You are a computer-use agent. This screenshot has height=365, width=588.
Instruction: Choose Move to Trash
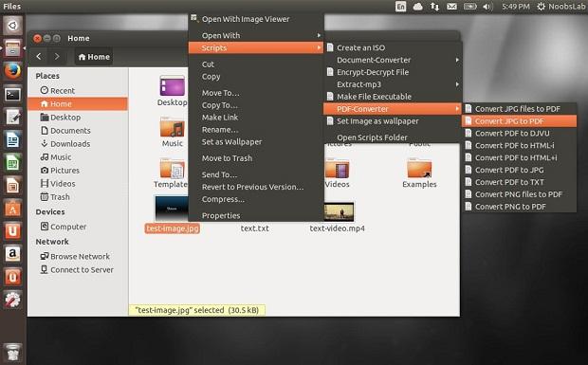coord(256,158)
